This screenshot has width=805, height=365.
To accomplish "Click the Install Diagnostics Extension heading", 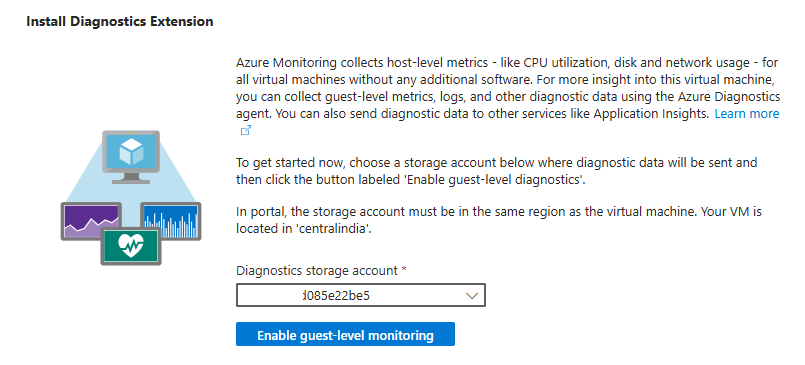I will [x=120, y=22].
